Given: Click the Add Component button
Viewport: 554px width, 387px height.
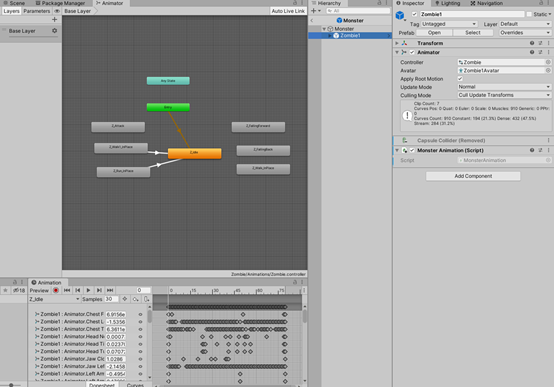Looking at the screenshot, I should click(473, 176).
